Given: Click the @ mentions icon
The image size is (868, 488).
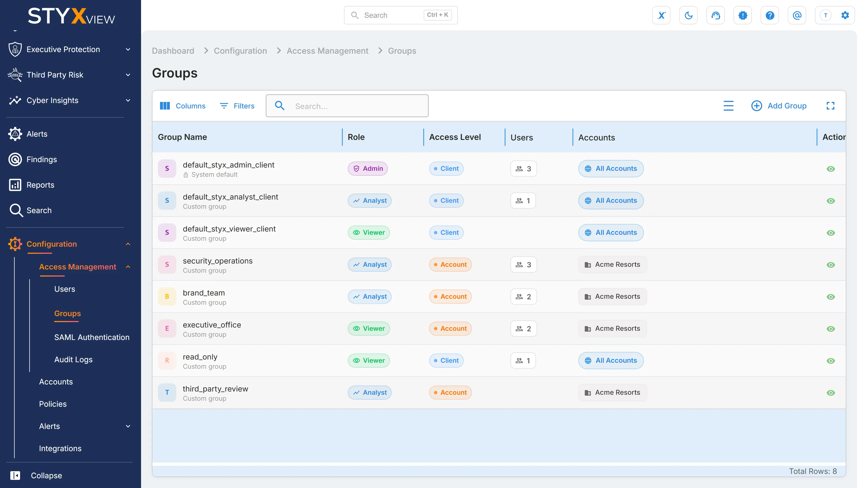Looking at the screenshot, I should [797, 15].
